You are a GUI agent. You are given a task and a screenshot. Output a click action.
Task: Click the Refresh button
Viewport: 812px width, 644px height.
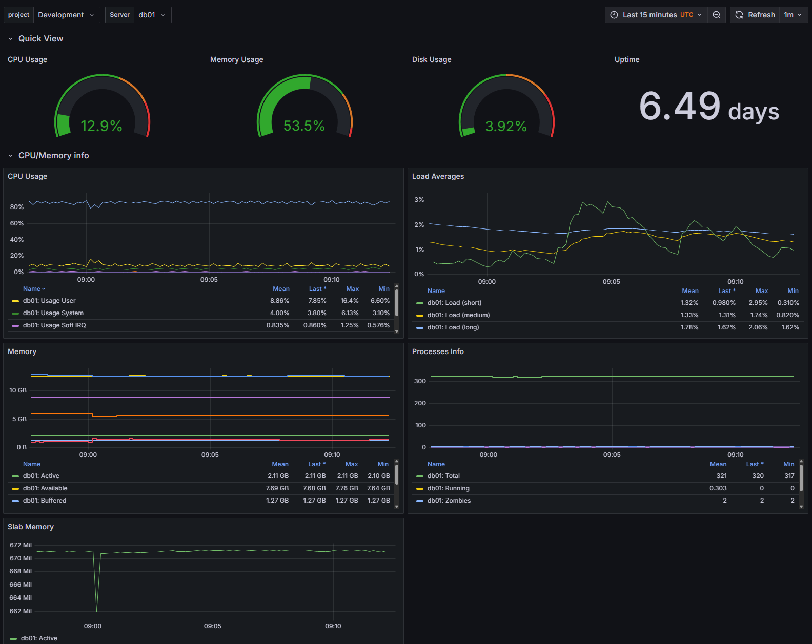coord(755,15)
